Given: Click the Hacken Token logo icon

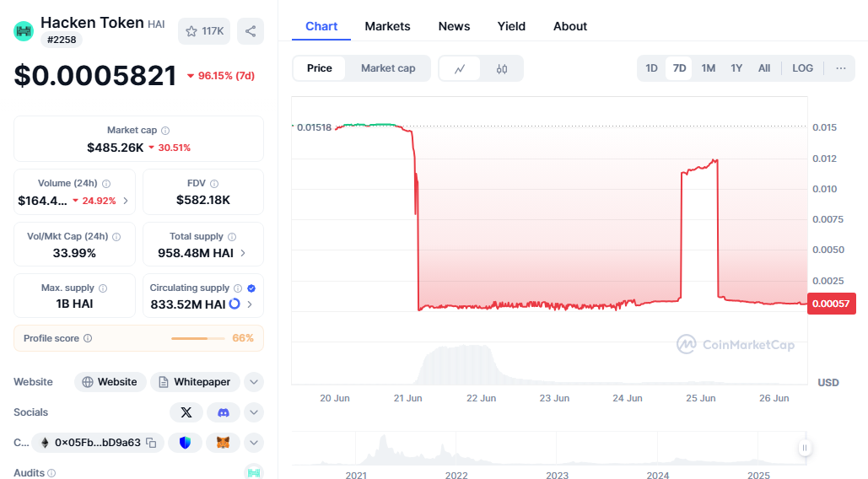Looking at the screenshot, I should (x=24, y=31).
